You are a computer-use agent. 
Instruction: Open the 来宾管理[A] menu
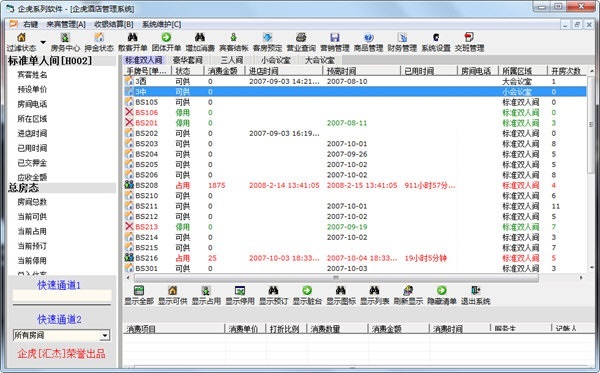pyautogui.click(x=66, y=24)
